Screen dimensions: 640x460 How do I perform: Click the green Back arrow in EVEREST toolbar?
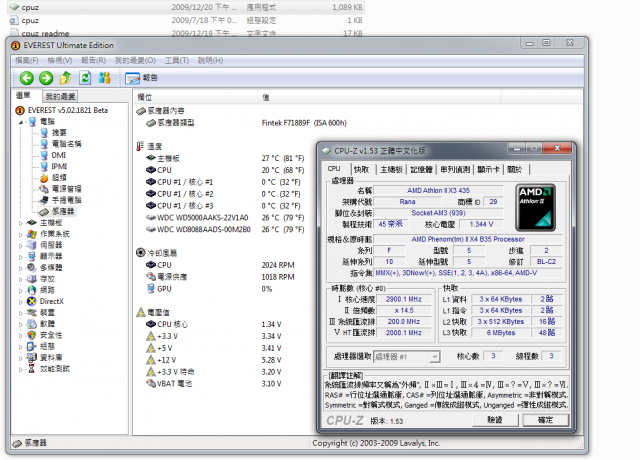pos(27,78)
